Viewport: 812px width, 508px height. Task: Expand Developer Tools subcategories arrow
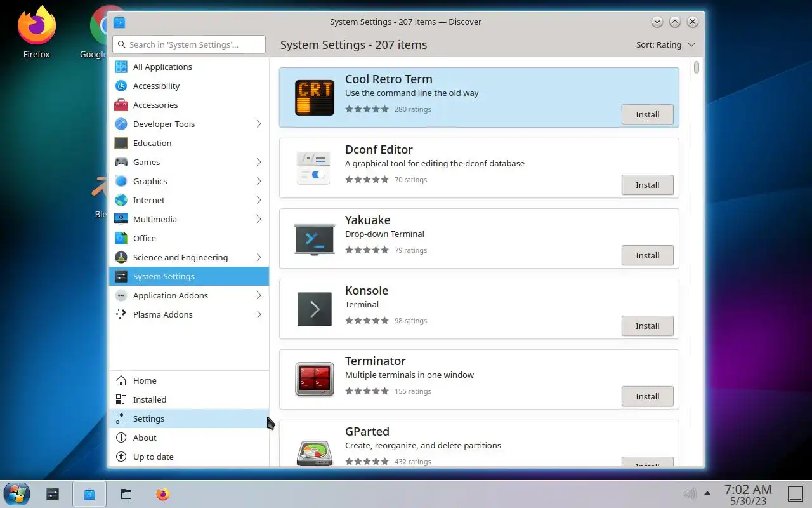[x=259, y=124]
